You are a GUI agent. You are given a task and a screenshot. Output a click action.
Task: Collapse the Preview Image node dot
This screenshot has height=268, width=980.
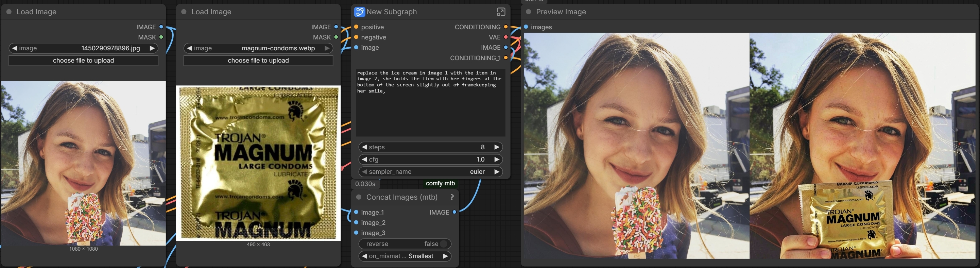[x=528, y=12]
